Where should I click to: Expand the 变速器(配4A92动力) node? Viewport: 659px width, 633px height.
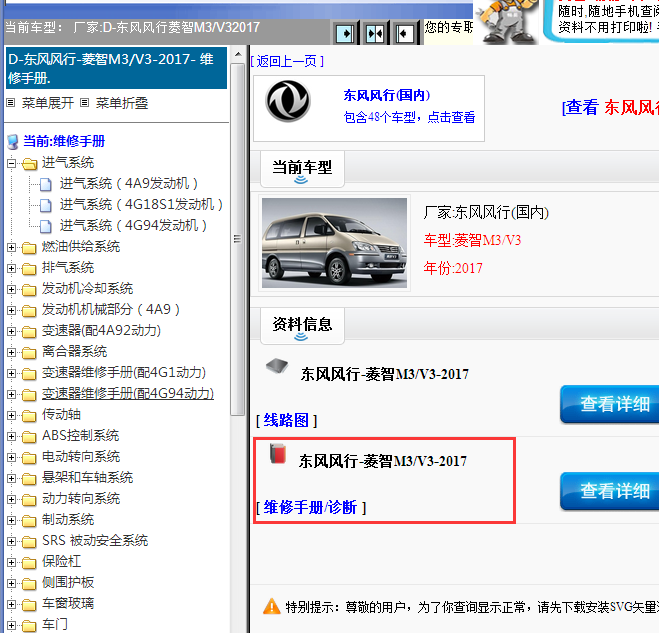coord(11,332)
